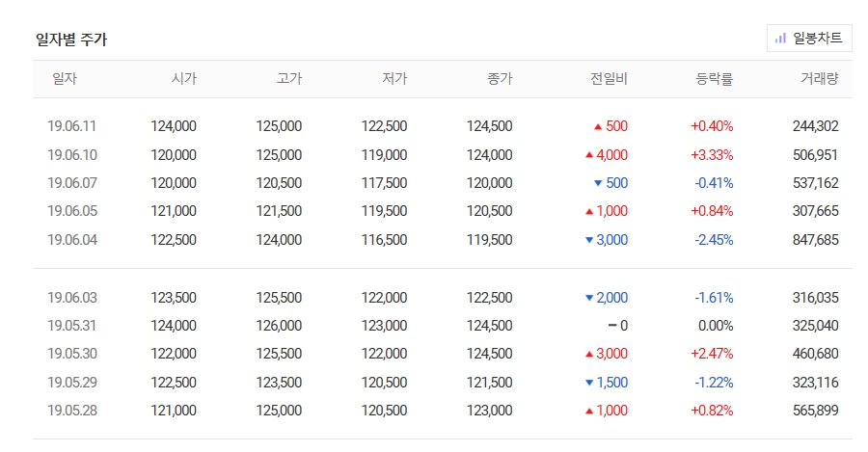Click closing price 121,500 on 19.05.29
The height and width of the screenshot is (452, 868).
[489, 383]
